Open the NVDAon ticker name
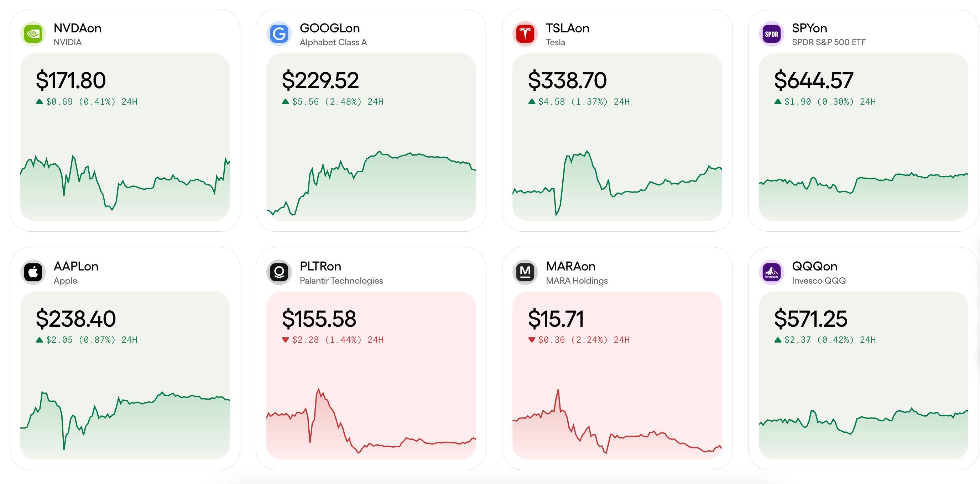980x484 pixels. (x=77, y=28)
